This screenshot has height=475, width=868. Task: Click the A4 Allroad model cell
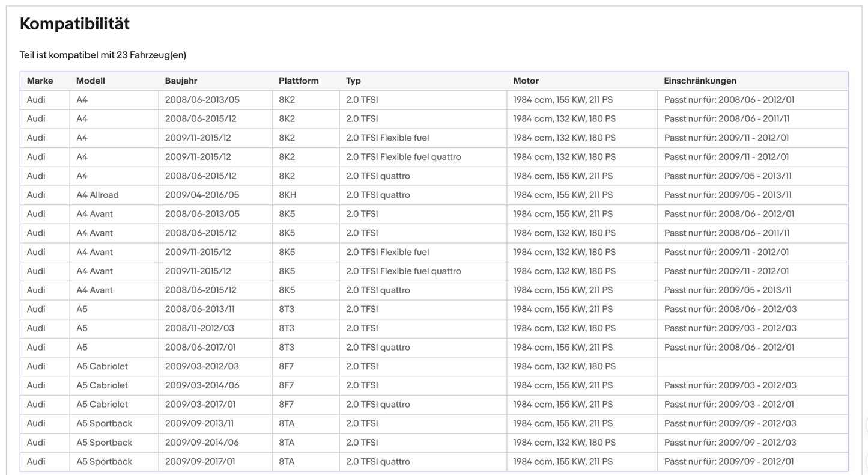point(97,195)
